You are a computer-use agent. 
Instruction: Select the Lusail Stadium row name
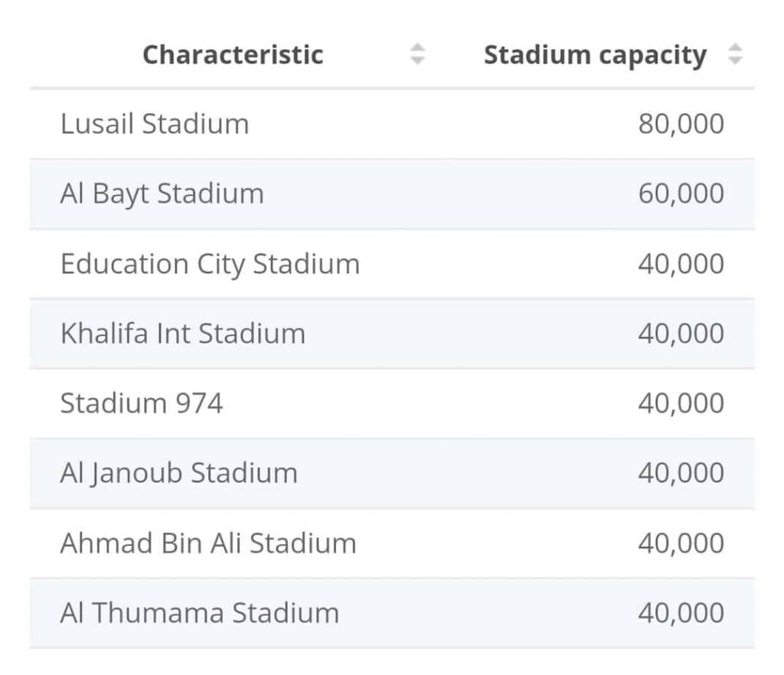coord(155,124)
